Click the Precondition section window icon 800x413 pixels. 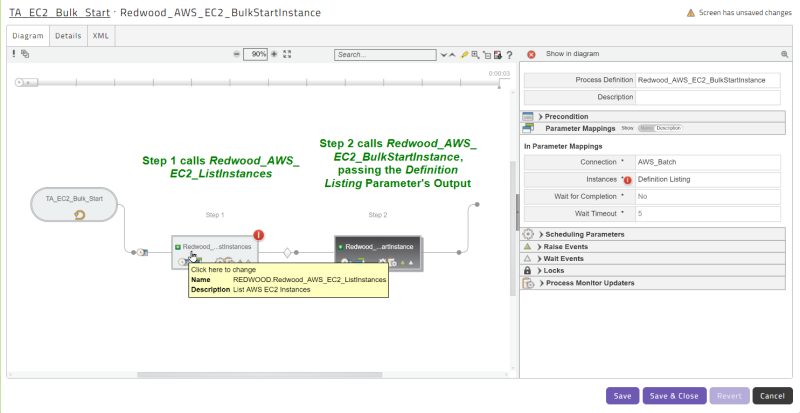pos(528,117)
